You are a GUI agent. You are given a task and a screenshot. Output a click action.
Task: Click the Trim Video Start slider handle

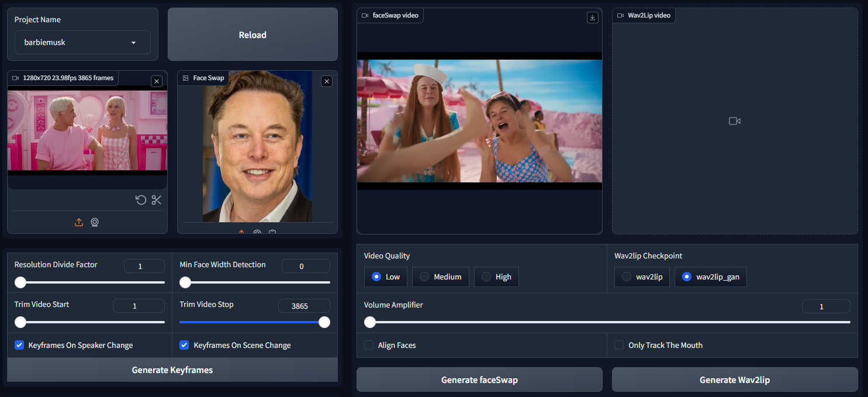(20, 322)
